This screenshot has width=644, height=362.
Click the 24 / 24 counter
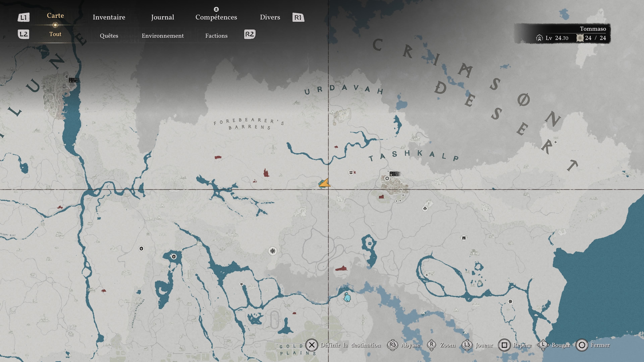coord(596,38)
